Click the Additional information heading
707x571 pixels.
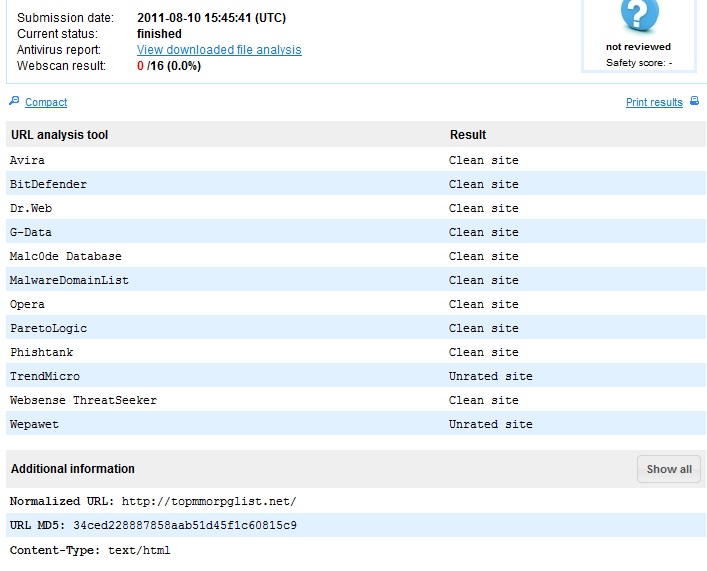(73, 469)
